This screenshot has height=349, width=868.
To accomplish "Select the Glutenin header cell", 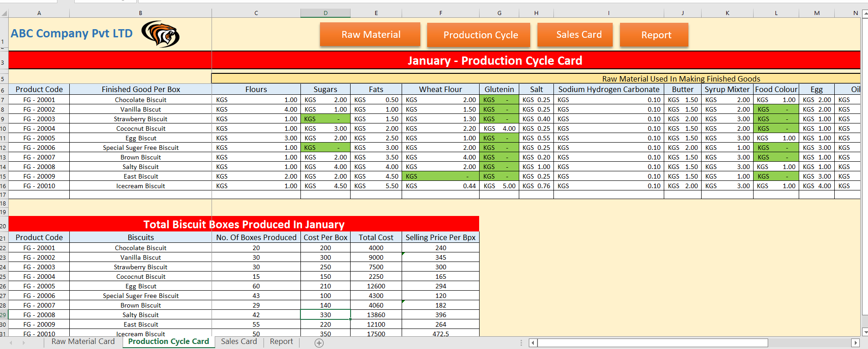I will tap(499, 89).
